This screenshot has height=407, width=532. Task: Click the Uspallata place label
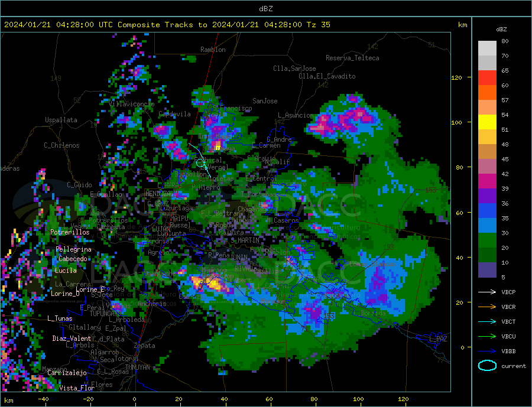61,120
